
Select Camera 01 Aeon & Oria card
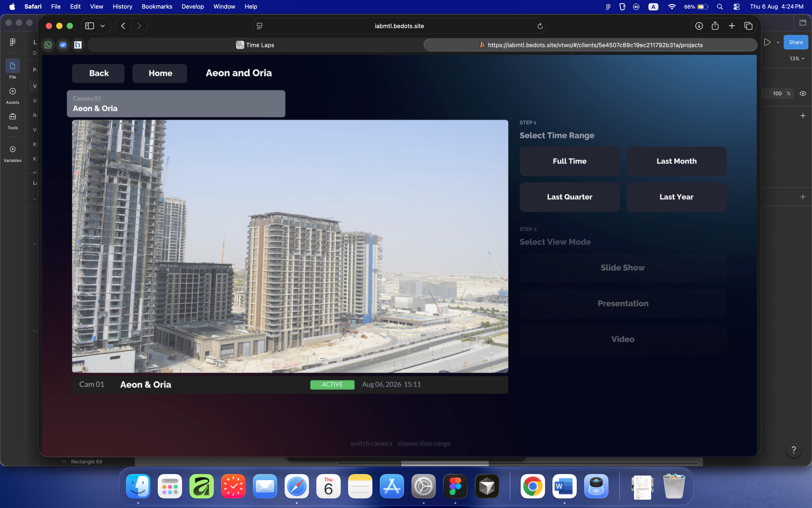(176, 103)
